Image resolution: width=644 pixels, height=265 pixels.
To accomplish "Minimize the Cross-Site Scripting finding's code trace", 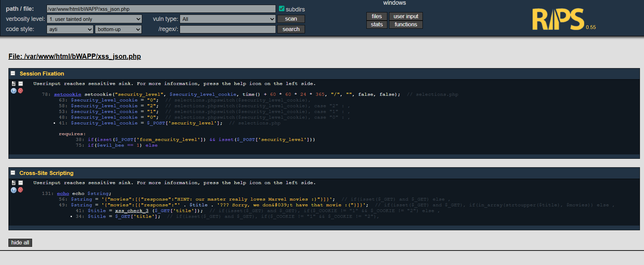I will pyautogui.click(x=21, y=183).
